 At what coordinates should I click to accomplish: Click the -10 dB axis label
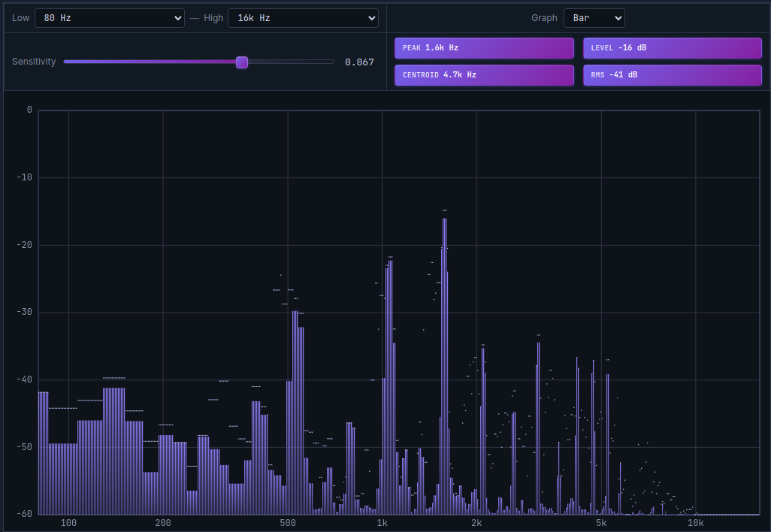24,177
